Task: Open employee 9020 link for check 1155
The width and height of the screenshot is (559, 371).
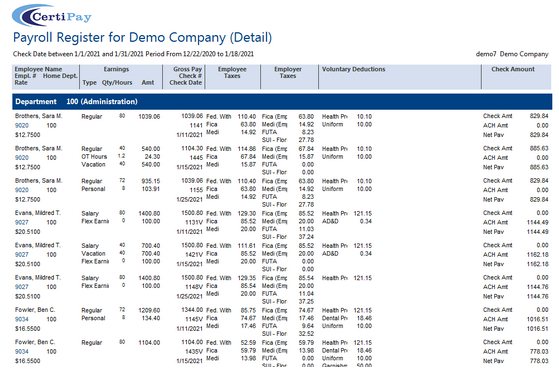Action: 22,190
